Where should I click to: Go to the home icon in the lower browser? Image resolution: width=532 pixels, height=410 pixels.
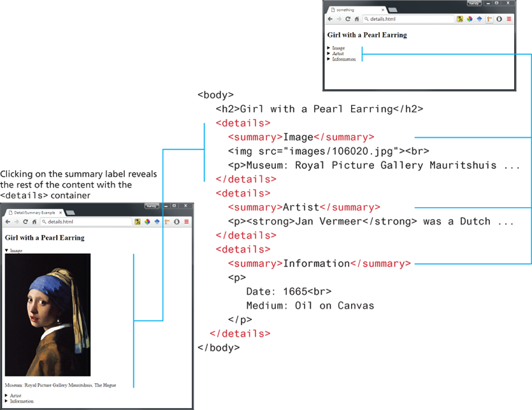(34, 222)
